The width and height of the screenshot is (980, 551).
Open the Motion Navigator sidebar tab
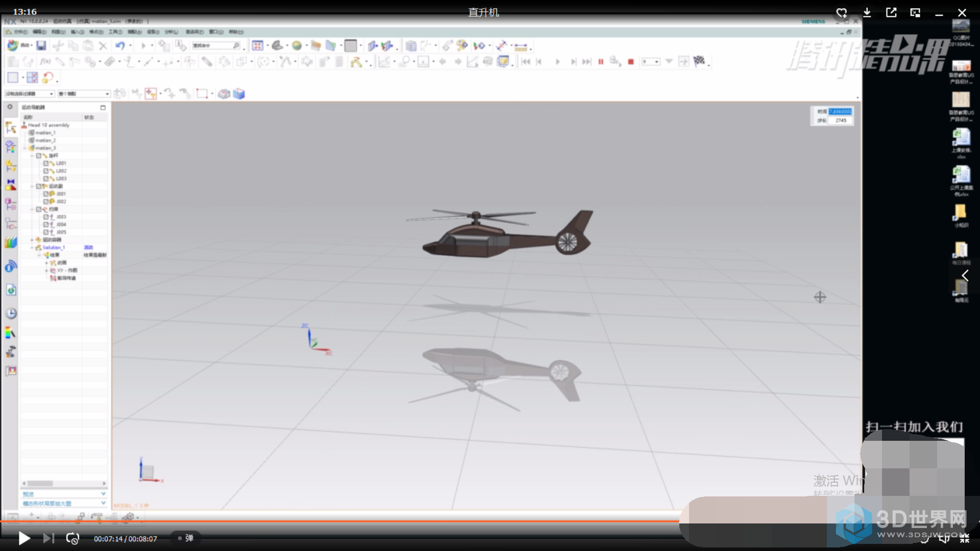(11, 128)
